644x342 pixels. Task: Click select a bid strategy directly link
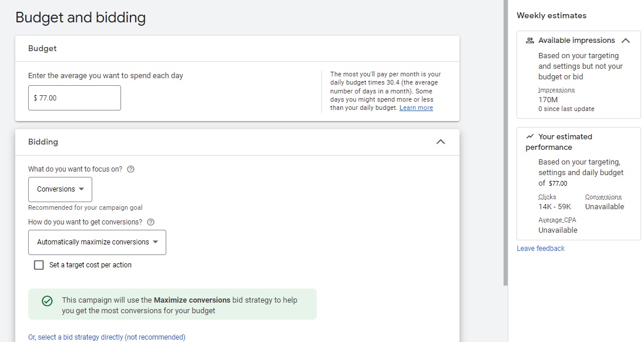[106, 337]
